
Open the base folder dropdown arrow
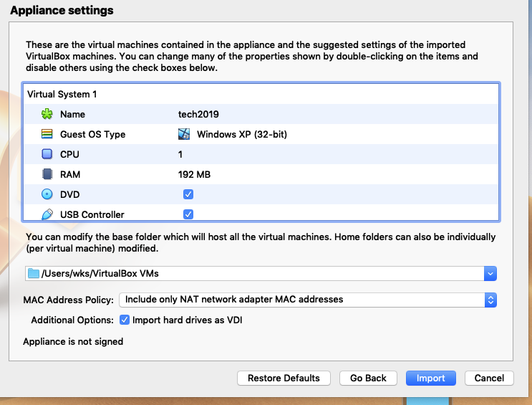coord(490,274)
